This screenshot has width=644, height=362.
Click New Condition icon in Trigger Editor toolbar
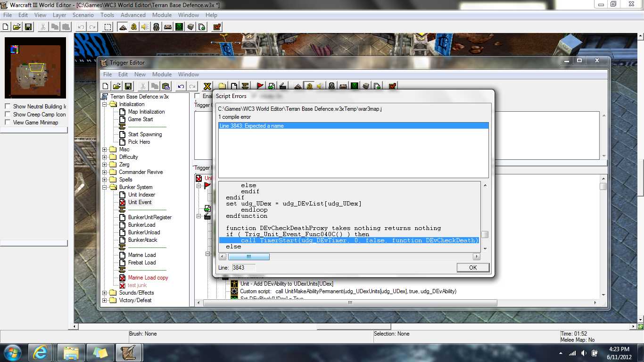[x=272, y=86]
